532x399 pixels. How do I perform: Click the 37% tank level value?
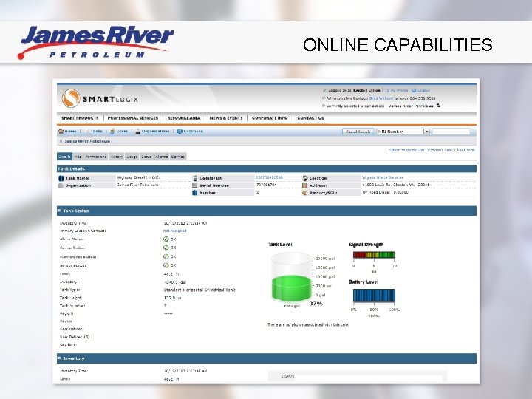click(x=316, y=304)
